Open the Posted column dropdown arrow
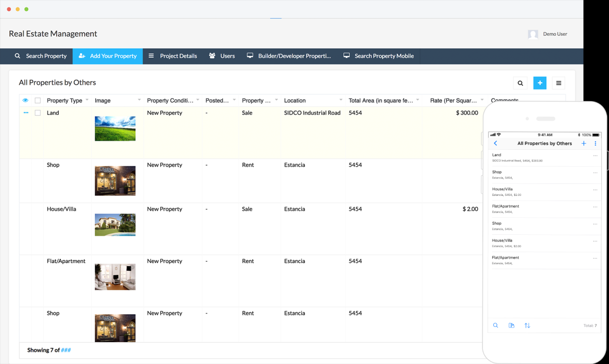Viewport: 609px width, 364px height. click(234, 100)
